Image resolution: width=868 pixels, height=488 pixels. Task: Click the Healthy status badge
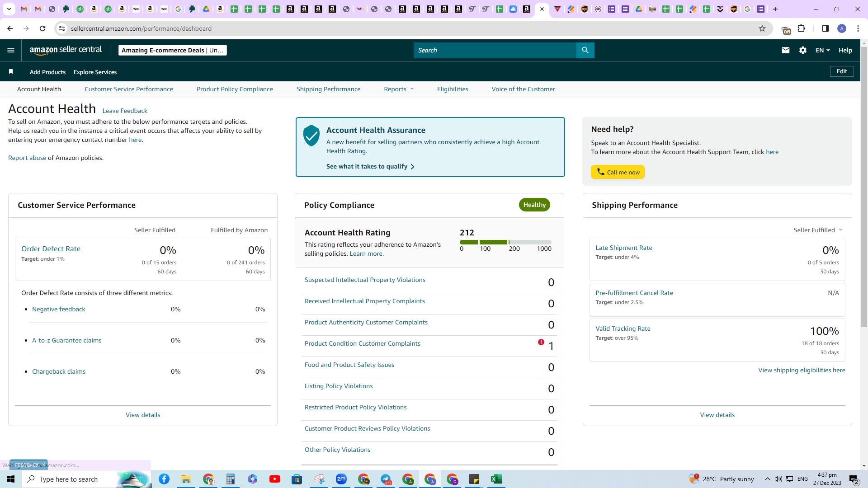pyautogui.click(x=534, y=205)
